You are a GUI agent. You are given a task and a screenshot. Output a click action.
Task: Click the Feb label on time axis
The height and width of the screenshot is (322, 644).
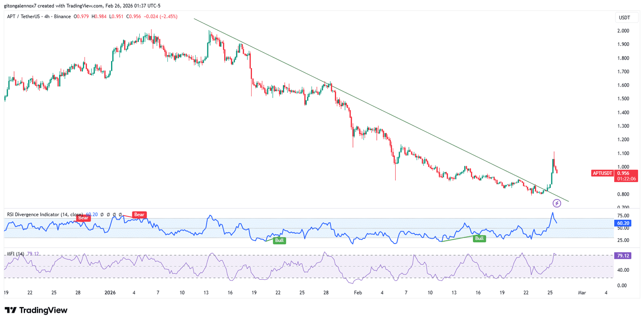[357, 293]
